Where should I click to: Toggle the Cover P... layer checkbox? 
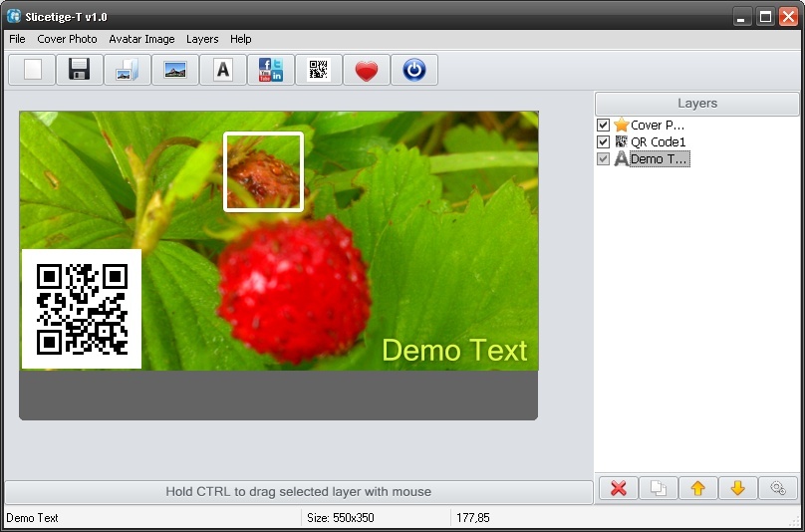click(603, 125)
